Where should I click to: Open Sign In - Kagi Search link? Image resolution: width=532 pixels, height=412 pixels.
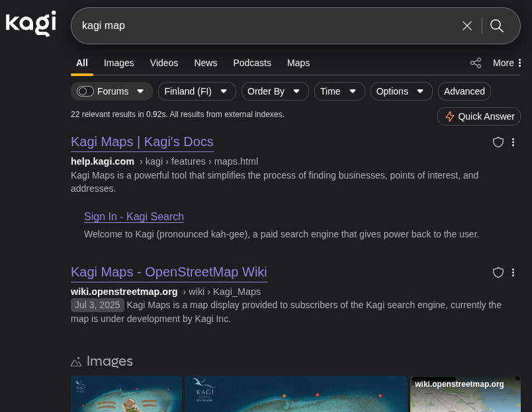click(134, 216)
